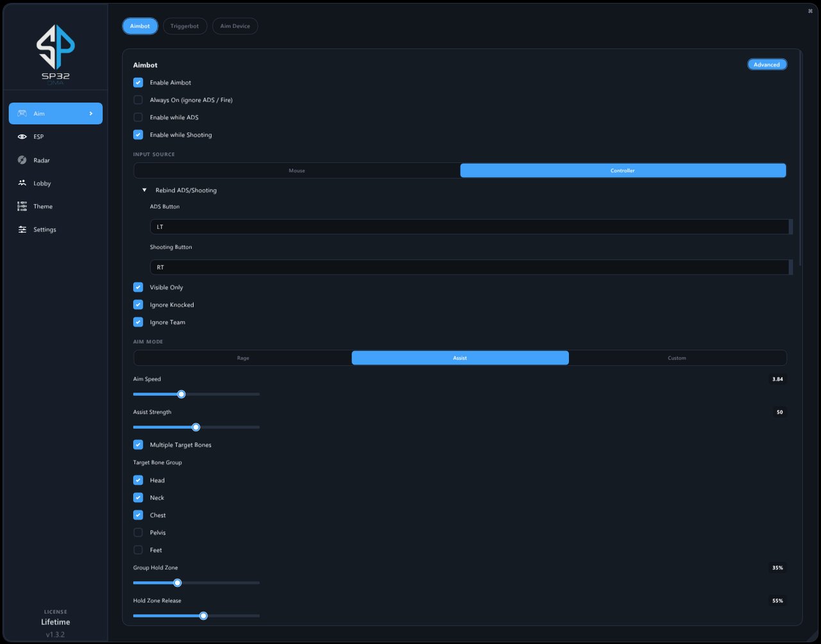
Task: Click the Assist Strength value 50
Action: [x=779, y=412]
